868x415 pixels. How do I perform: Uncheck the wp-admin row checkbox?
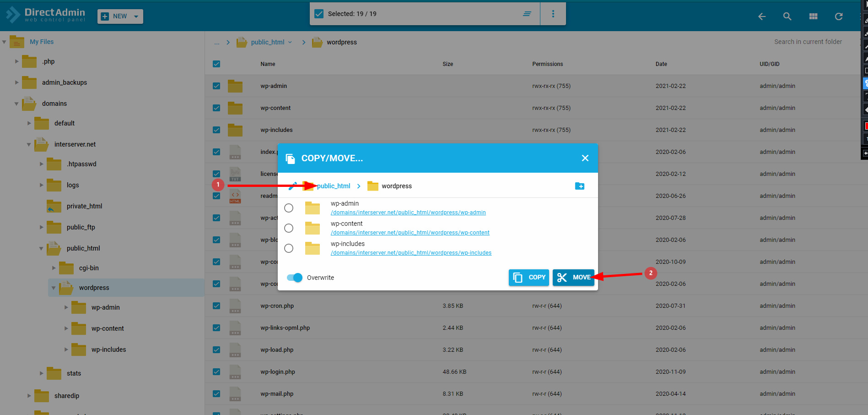point(216,86)
